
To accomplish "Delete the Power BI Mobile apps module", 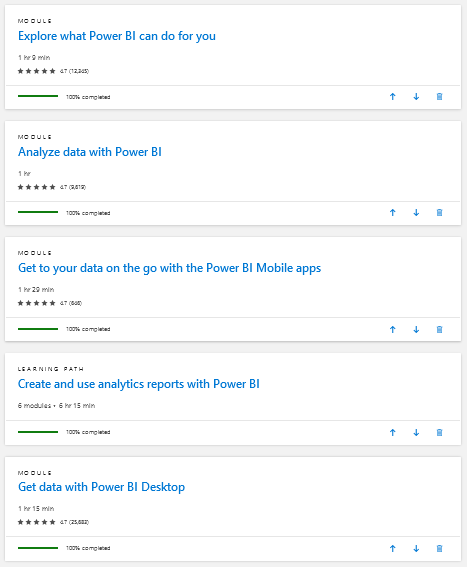I will (440, 329).
